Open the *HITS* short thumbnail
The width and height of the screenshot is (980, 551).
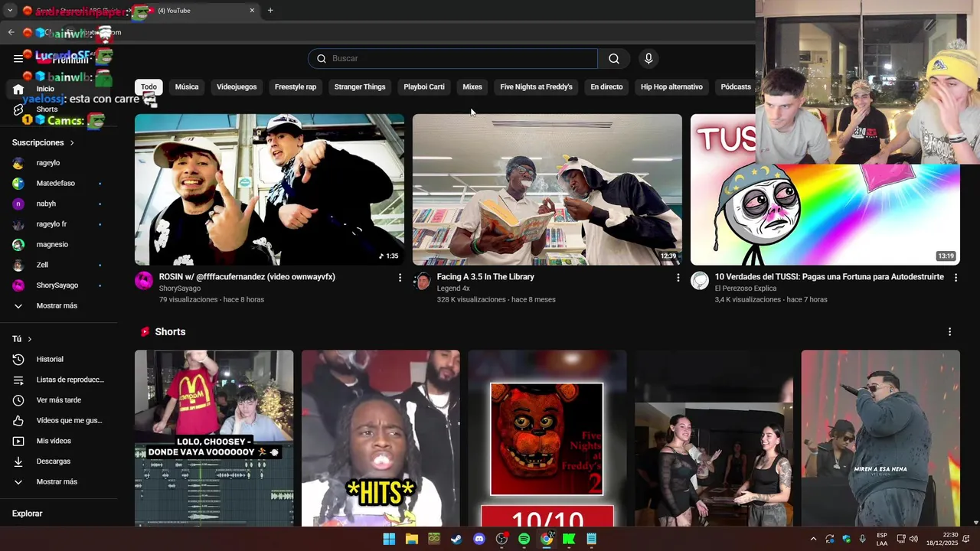[x=381, y=439]
